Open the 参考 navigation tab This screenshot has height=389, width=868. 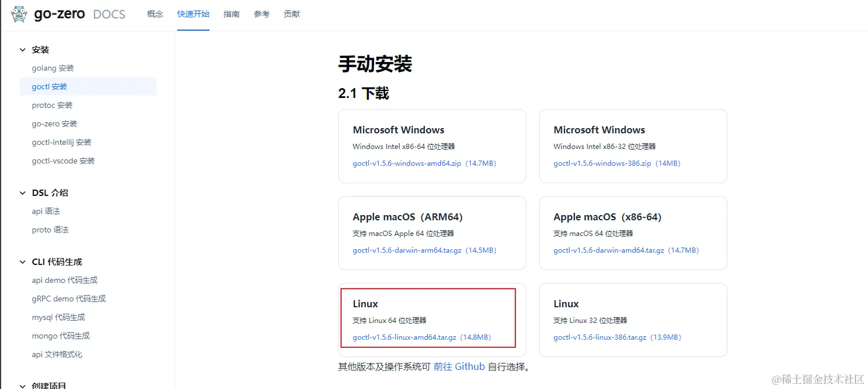(262, 14)
